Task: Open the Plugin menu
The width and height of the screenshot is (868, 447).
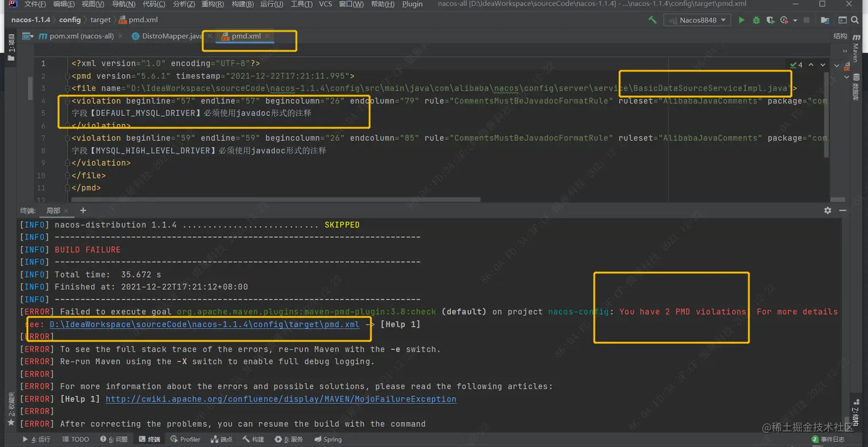Action: click(x=412, y=4)
